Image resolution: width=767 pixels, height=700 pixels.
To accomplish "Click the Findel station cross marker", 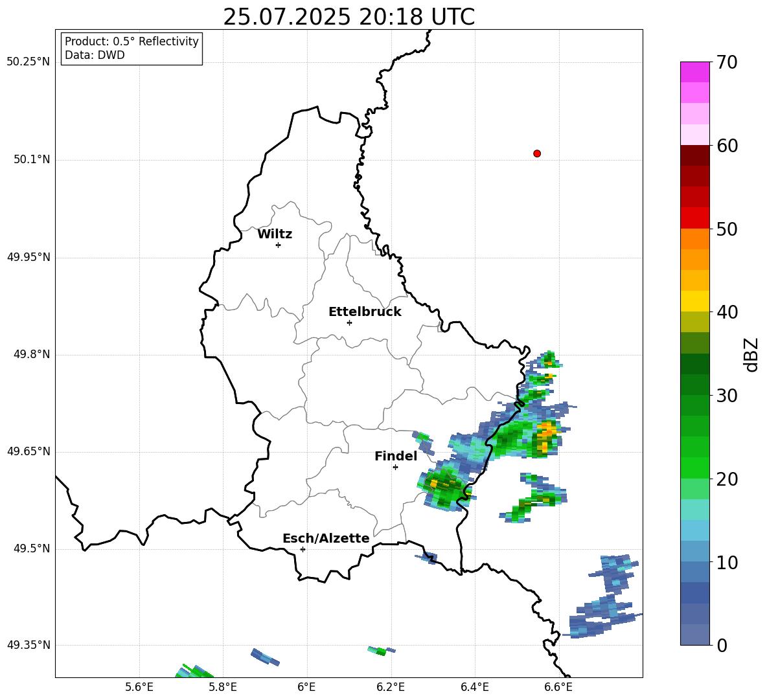I will click(x=395, y=468).
